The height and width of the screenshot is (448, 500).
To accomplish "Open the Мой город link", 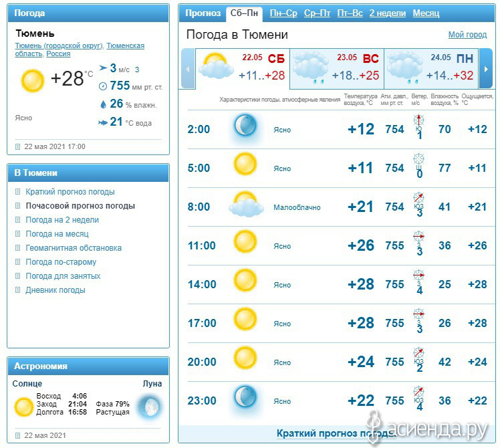I will pyautogui.click(x=467, y=35).
